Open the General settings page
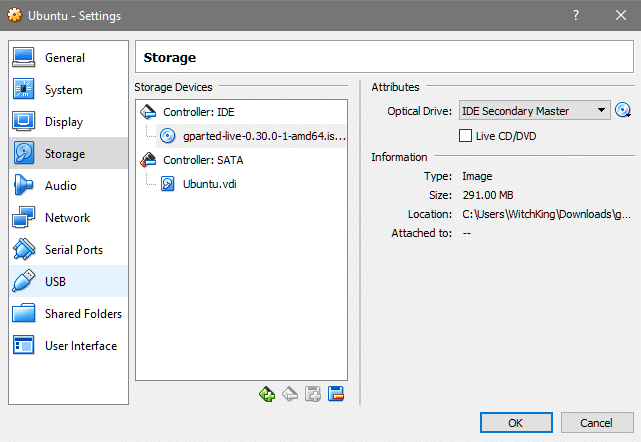641x442 pixels. pyautogui.click(x=65, y=58)
